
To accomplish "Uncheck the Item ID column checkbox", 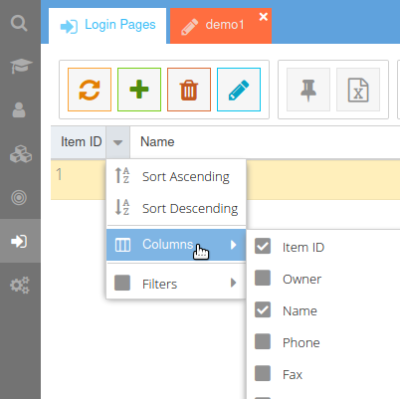I will 263,246.
